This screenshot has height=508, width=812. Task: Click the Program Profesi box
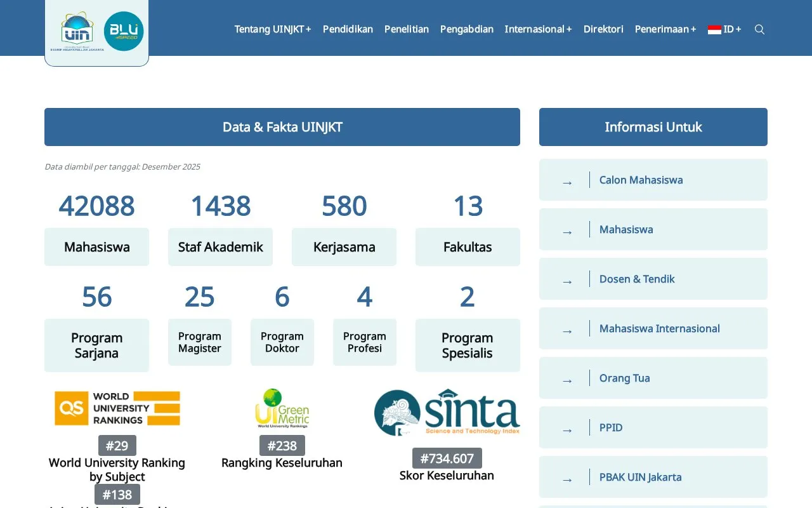coord(365,342)
